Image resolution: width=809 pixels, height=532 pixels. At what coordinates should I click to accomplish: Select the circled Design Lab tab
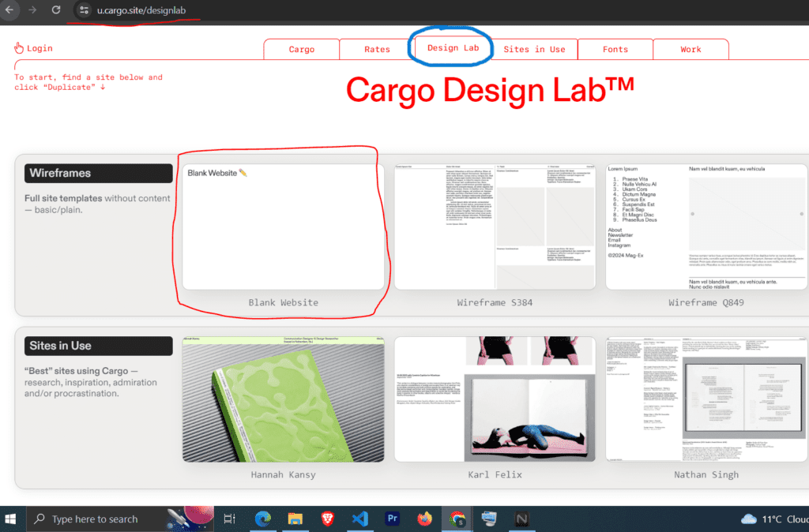point(451,47)
